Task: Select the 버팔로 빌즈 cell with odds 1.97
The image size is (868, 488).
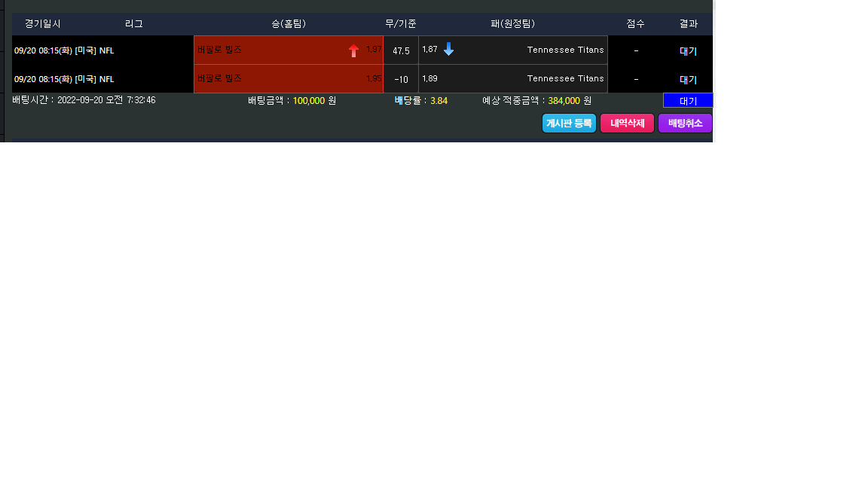Action: [x=288, y=50]
